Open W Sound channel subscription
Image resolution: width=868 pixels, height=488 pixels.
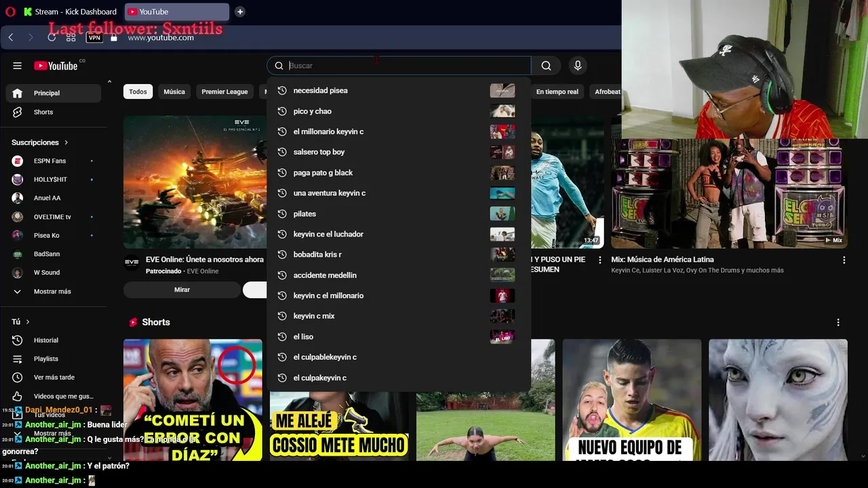(x=54, y=272)
